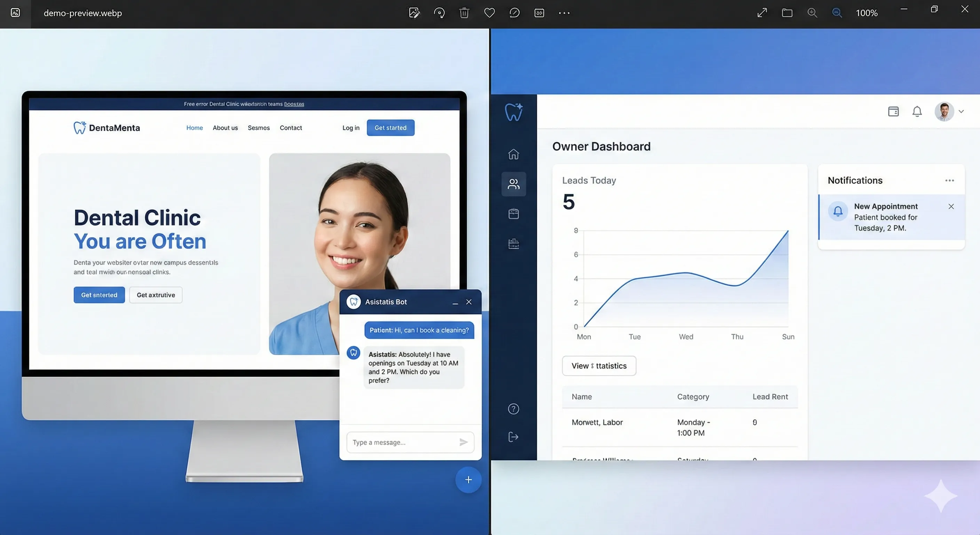Click the zoom out magnifier icon
This screenshot has width=980, height=535.
click(837, 13)
